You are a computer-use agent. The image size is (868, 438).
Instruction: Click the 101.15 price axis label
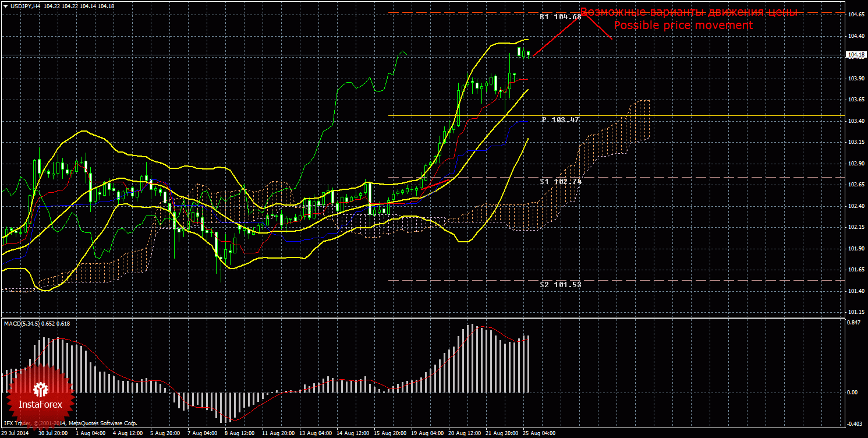[856, 312]
